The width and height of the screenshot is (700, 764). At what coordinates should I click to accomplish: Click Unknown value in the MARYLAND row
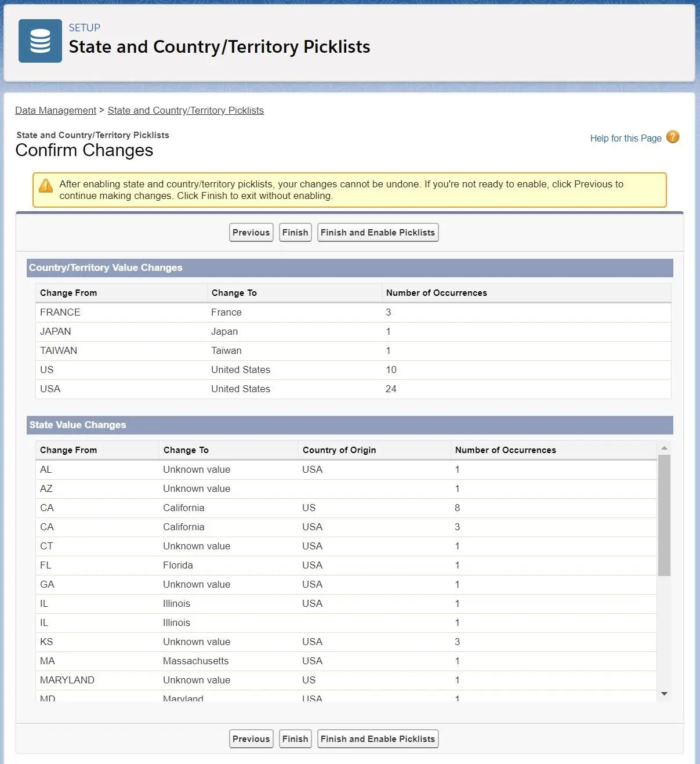tap(197, 680)
